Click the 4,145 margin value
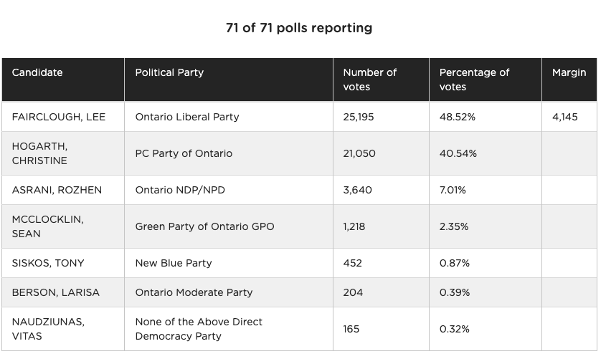 pyautogui.click(x=564, y=117)
